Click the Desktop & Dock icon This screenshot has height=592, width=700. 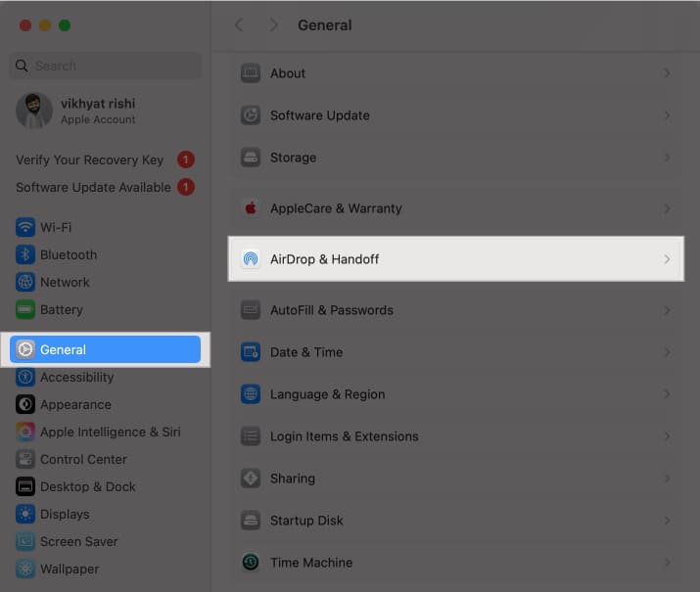(x=25, y=486)
